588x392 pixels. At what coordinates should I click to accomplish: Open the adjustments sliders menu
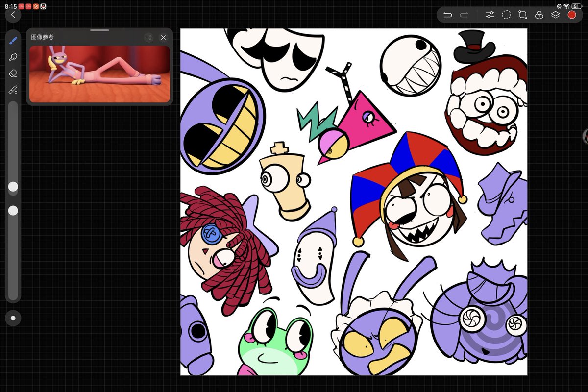point(490,15)
